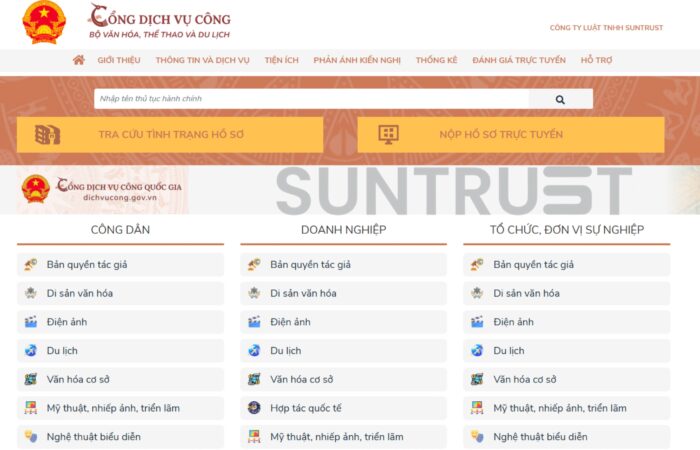
Task: Open the Thống kê menu
Action: (437, 60)
